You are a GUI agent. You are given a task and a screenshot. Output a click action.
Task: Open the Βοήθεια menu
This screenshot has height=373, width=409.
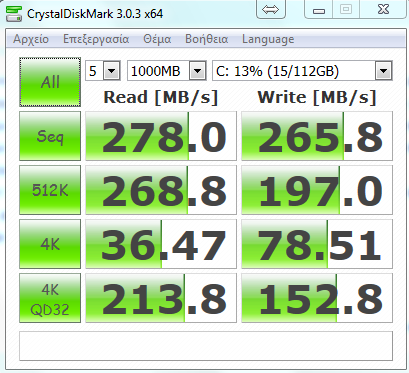206,39
